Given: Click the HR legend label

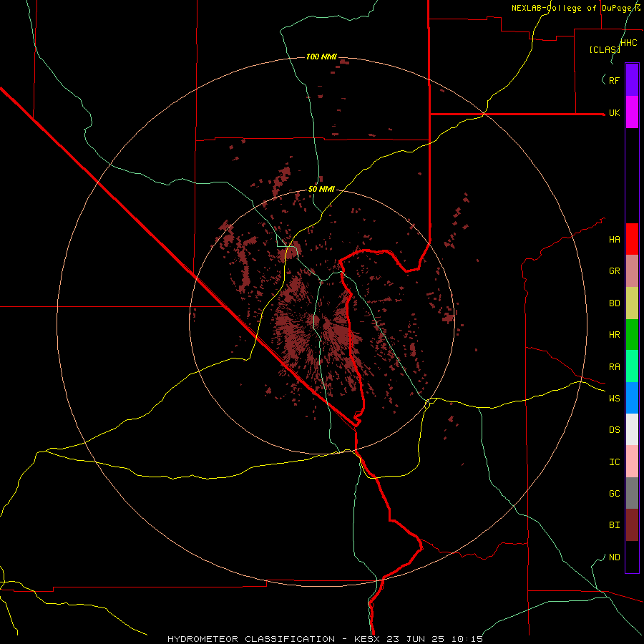Looking at the screenshot, I should tap(615, 335).
